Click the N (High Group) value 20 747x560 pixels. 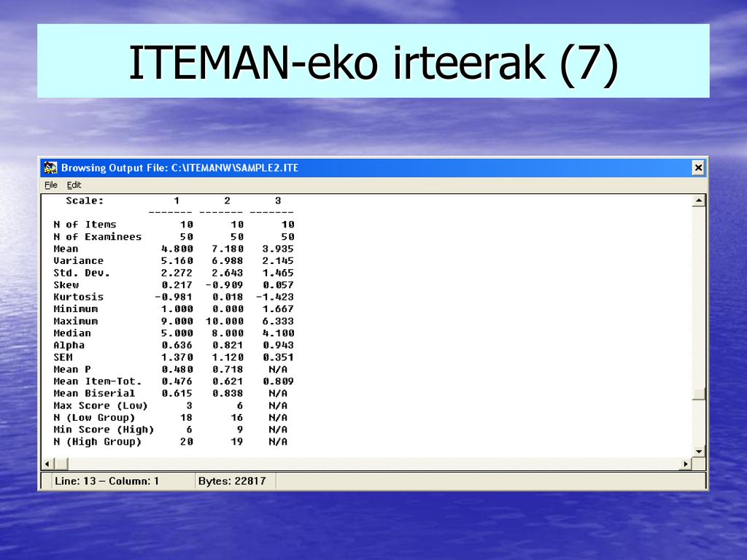[x=187, y=442]
